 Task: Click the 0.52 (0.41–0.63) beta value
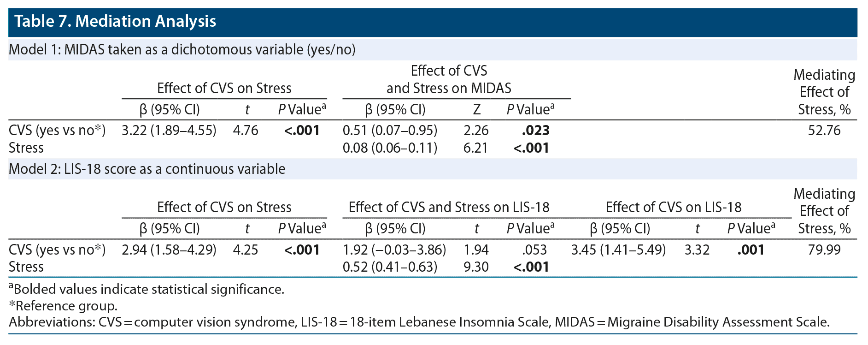click(x=390, y=267)
